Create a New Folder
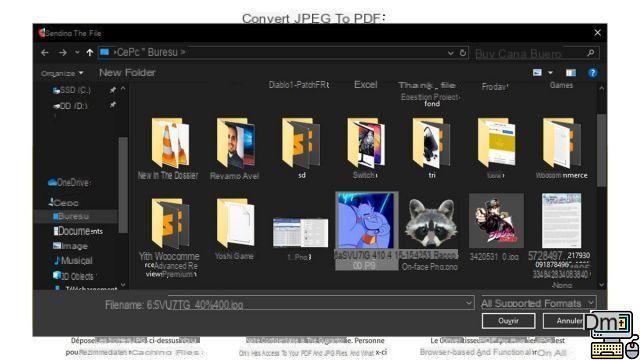640x360 pixels. click(127, 73)
